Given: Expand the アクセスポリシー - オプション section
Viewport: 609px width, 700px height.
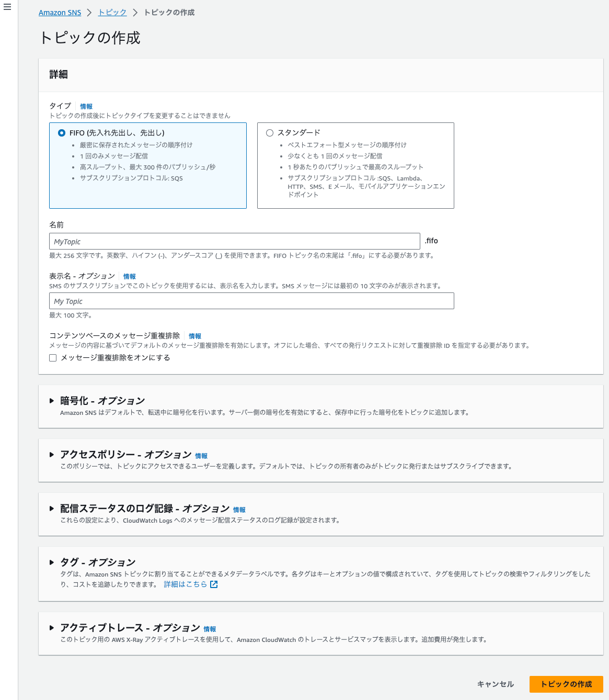Looking at the screenshot, I should [52, 455].
